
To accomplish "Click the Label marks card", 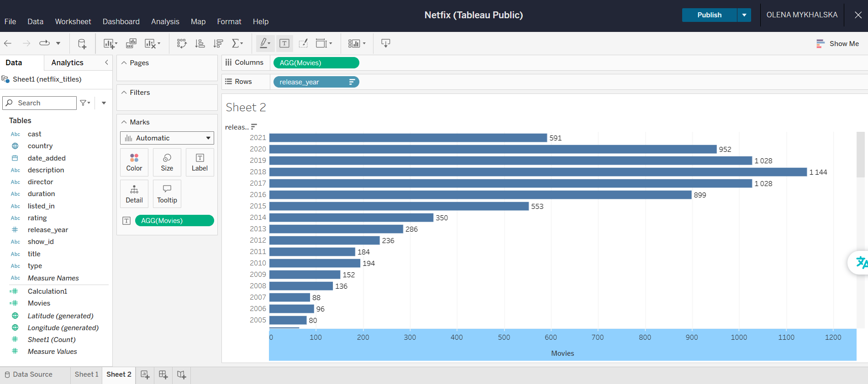I will [x=200, y=162].
